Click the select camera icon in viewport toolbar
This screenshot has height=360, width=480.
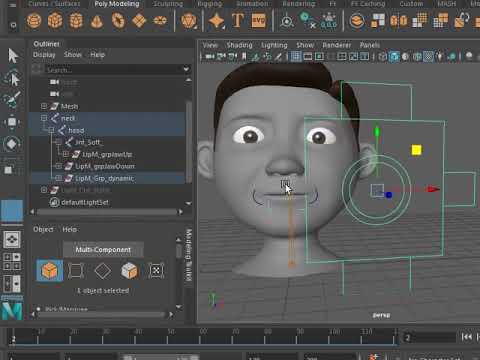210,57
